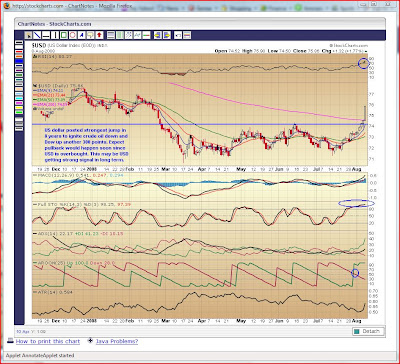Click the 'Applet AnnotateApplet started' status text

[40, 355]
